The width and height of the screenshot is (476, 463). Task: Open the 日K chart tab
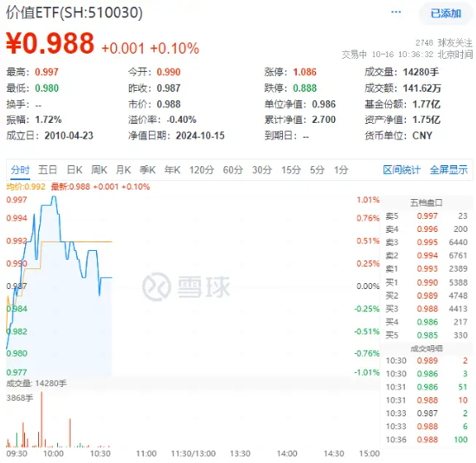point(74,170)
